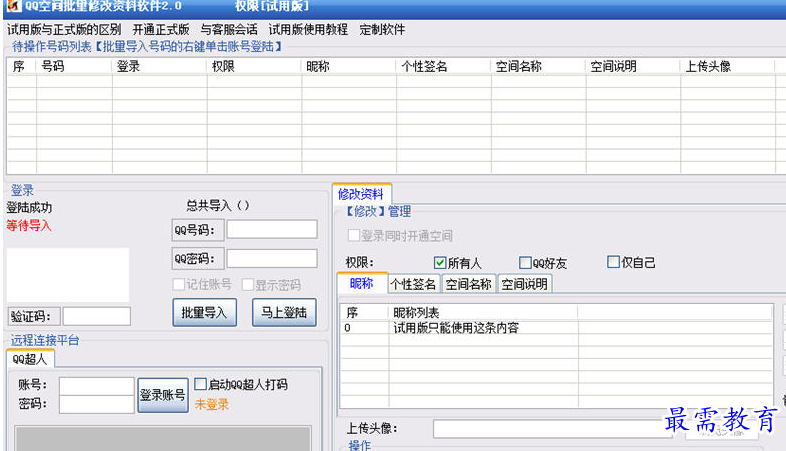Click the 等待导入 status text
The height and width of the screenshot is (451, 786).
point(29,225)
